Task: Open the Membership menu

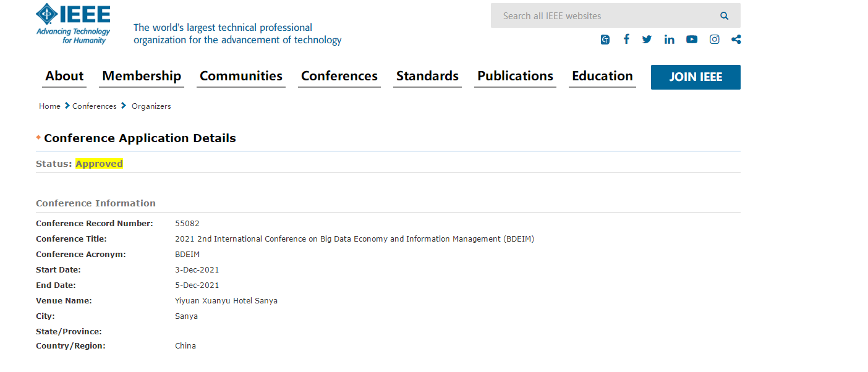Action: pos(142,76)
